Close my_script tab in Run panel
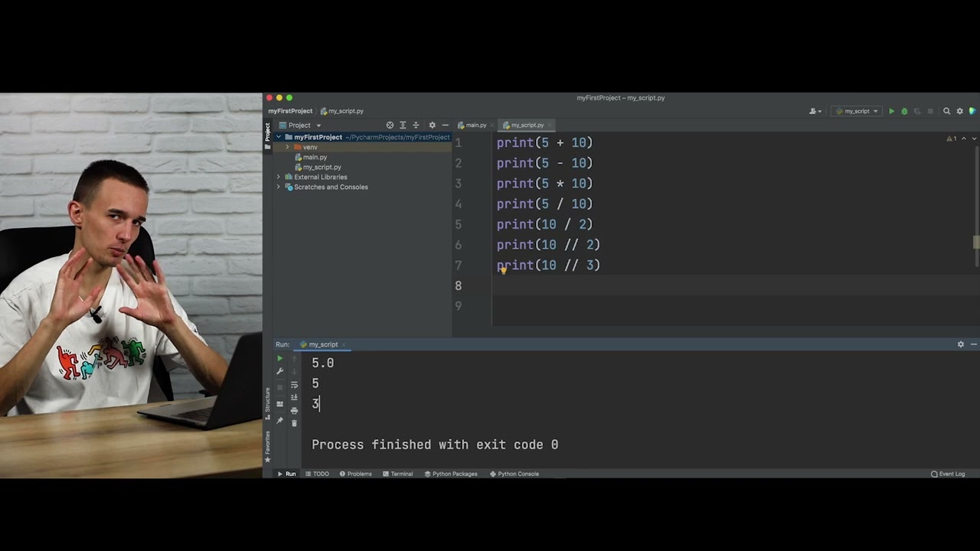This screenshot has width=980, height=551. point(344,344)
